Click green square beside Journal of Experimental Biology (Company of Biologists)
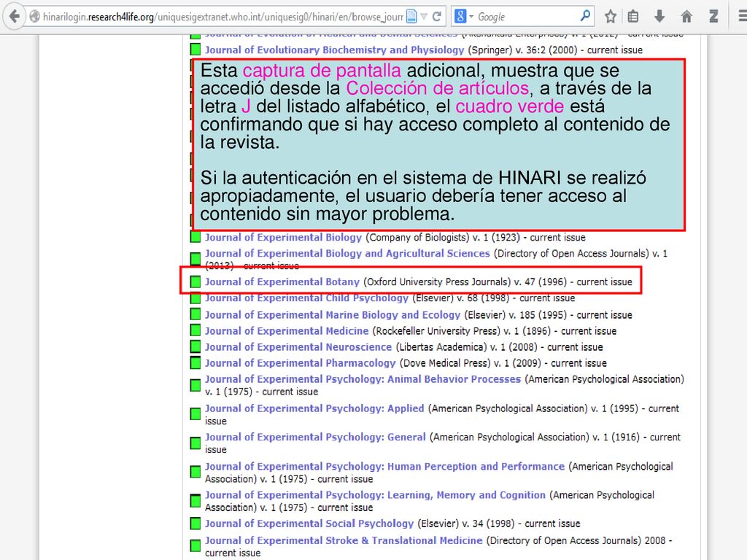This screenshot has width=747, height=560. point(196,237)
